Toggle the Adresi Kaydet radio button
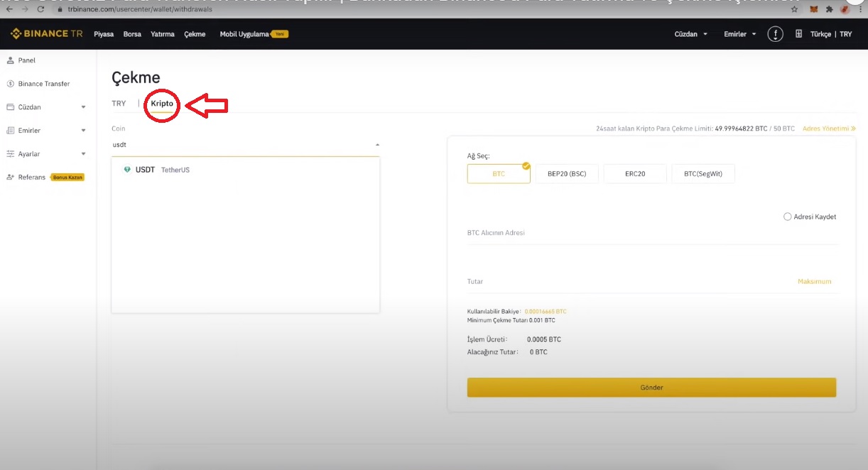 point(787,217)
